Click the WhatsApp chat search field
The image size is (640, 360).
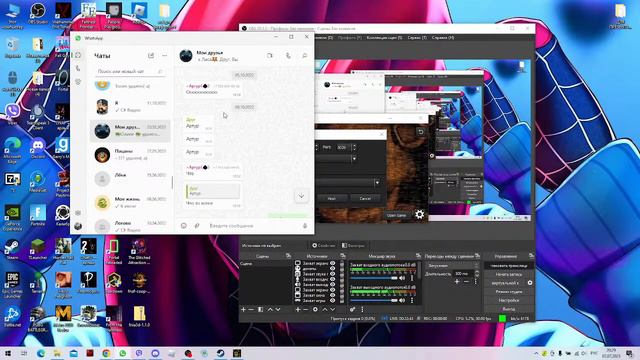[130, 71]
